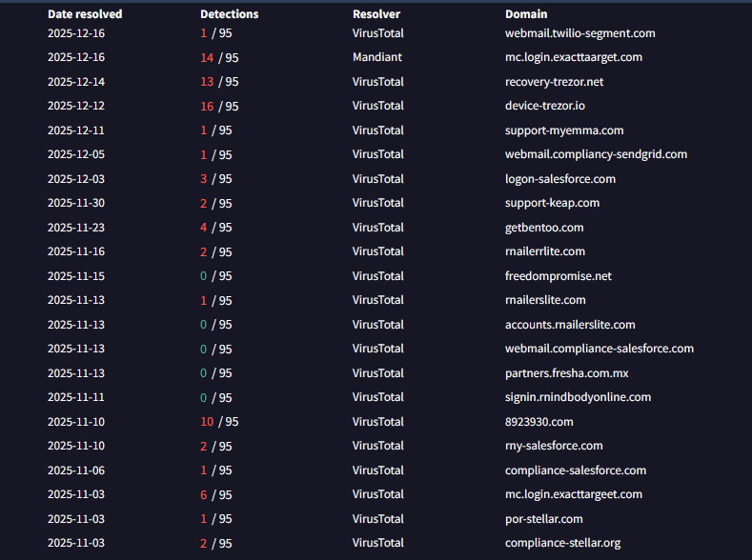Click the 10 / 95 detections value
Viewport: 752px width, 560px height.
click(219, 422)
